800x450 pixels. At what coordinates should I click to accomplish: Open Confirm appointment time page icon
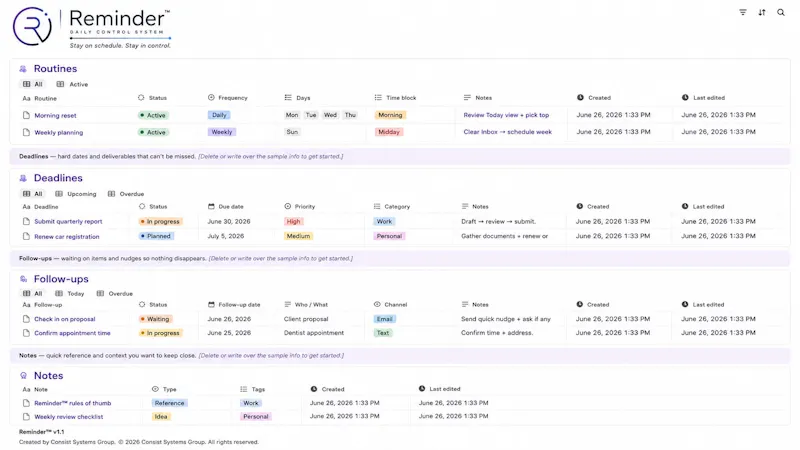point(26,333)
